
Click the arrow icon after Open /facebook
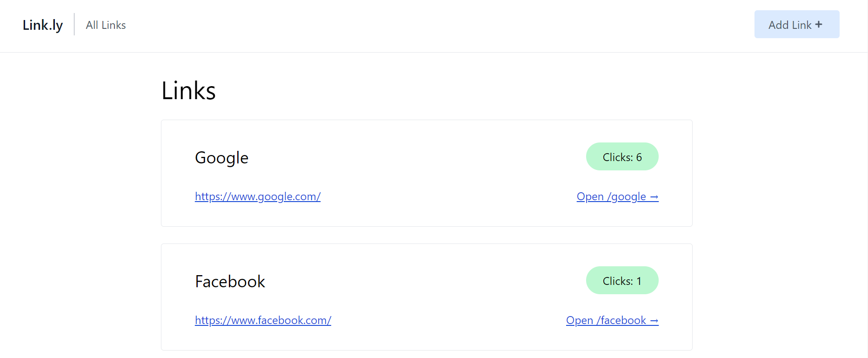coord(654,321)
